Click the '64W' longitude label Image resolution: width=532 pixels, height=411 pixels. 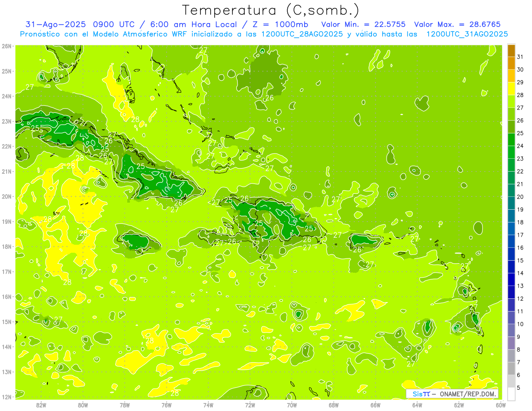coord(417,405)
